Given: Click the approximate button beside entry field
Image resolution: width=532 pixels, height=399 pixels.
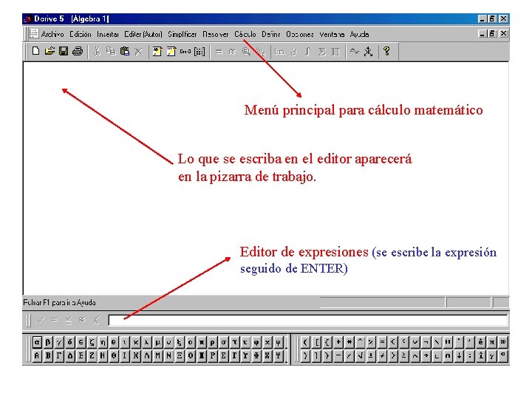Looking at the screenshot, I should [82, 320].
